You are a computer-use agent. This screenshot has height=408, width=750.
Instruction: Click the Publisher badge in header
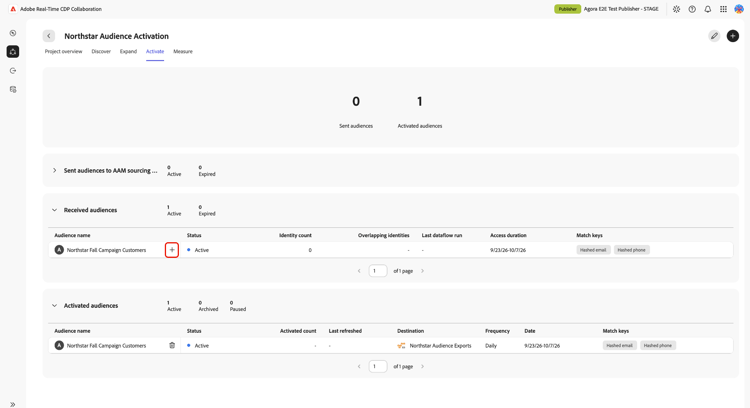(567, 9)
